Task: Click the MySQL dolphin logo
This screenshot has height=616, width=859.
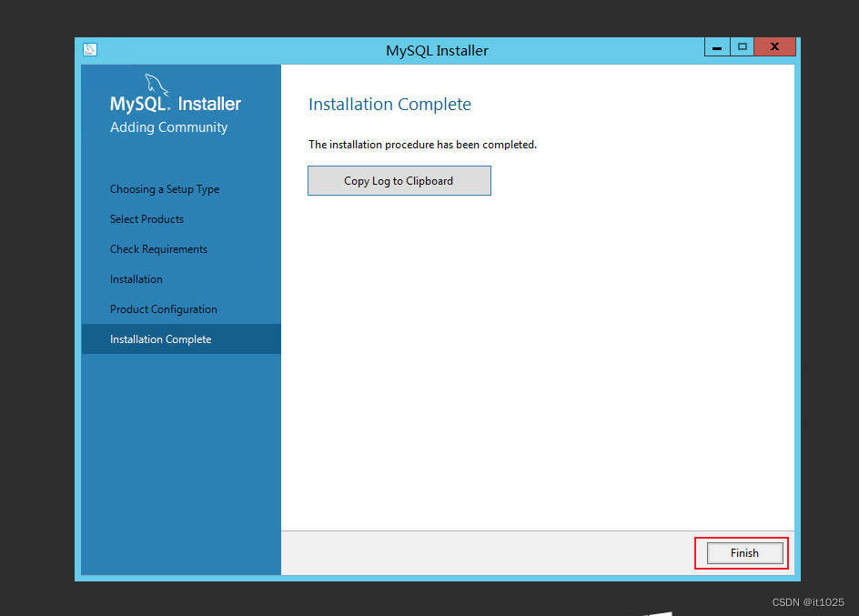Action: click(x=157, y=85)
